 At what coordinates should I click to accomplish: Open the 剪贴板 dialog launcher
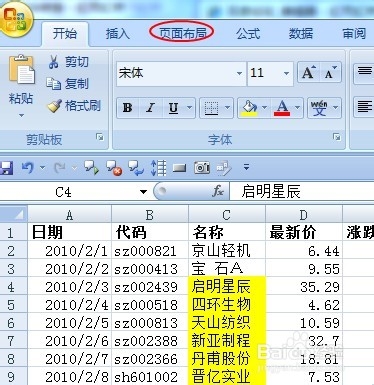pos(100,137)
